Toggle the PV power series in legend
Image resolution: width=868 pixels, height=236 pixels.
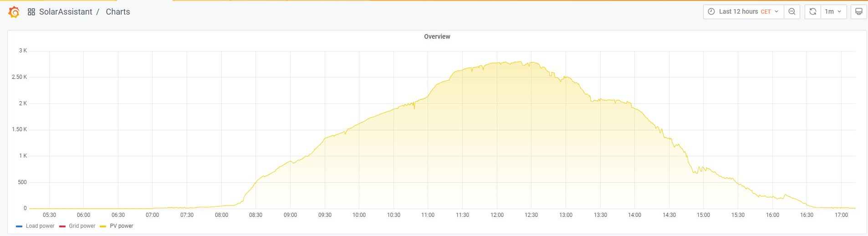coord(122,226)
